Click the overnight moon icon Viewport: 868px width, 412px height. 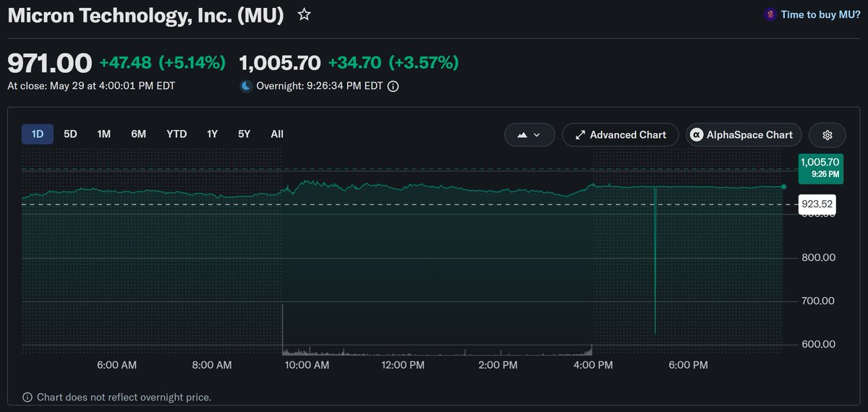click(246, 86)
